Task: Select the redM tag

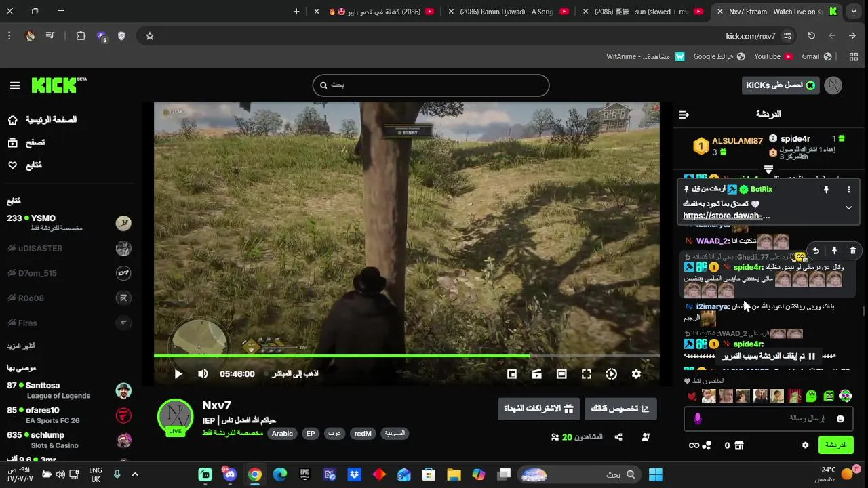Action: click(x=363, y=434)
